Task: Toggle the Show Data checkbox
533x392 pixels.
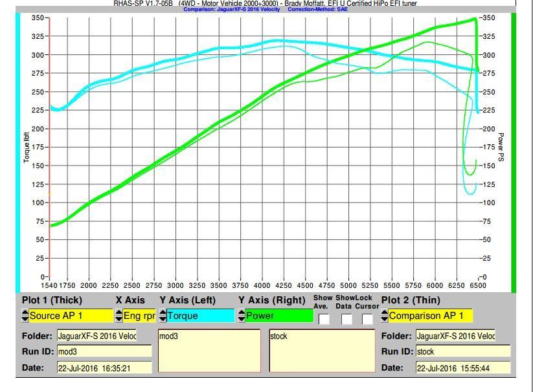Action: click(346, 319)
